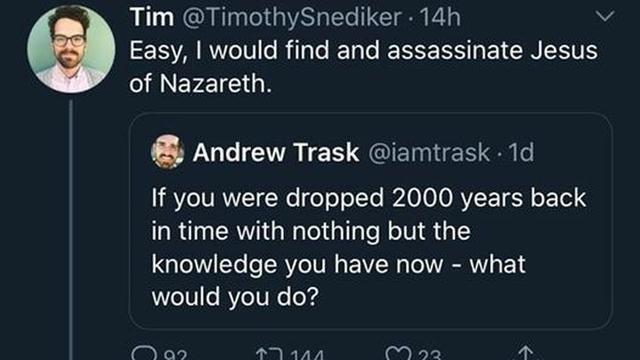The width and height of the screenshot is (640, 360).
Task: Click the "would you do?" line in quote
Action: [x=235, y=297]
